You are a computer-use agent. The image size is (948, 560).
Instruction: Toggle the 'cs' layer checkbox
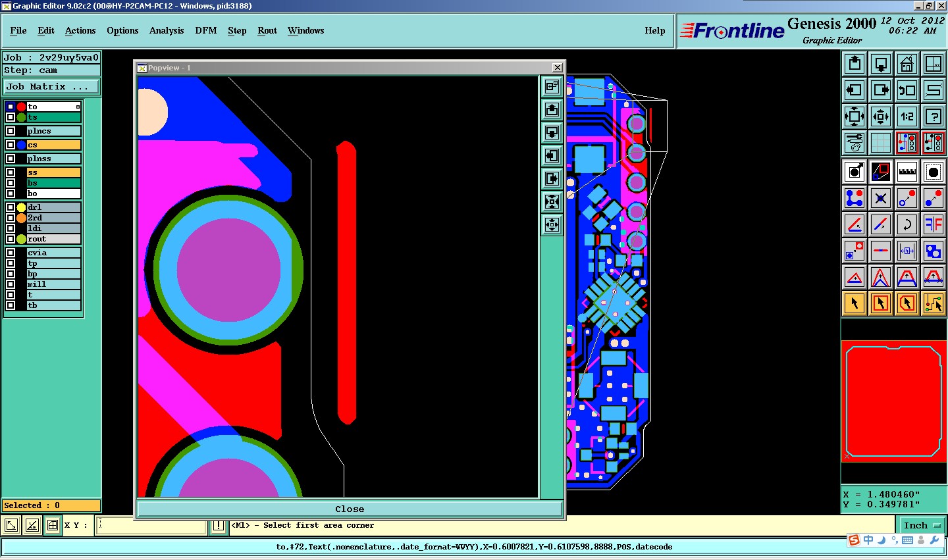pos(11,145)
